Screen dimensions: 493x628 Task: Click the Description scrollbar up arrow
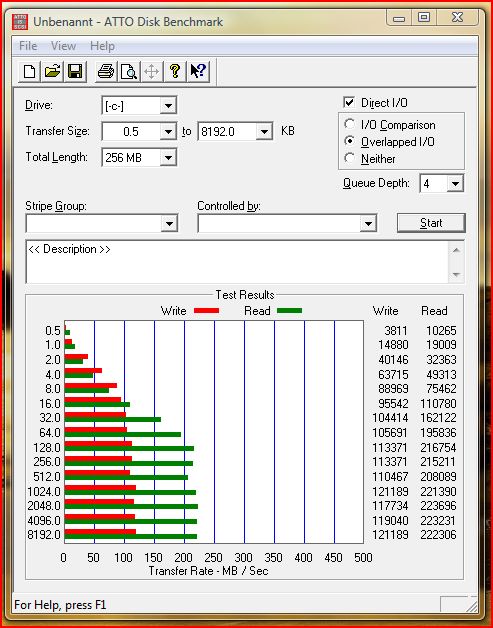coord(456,250)
